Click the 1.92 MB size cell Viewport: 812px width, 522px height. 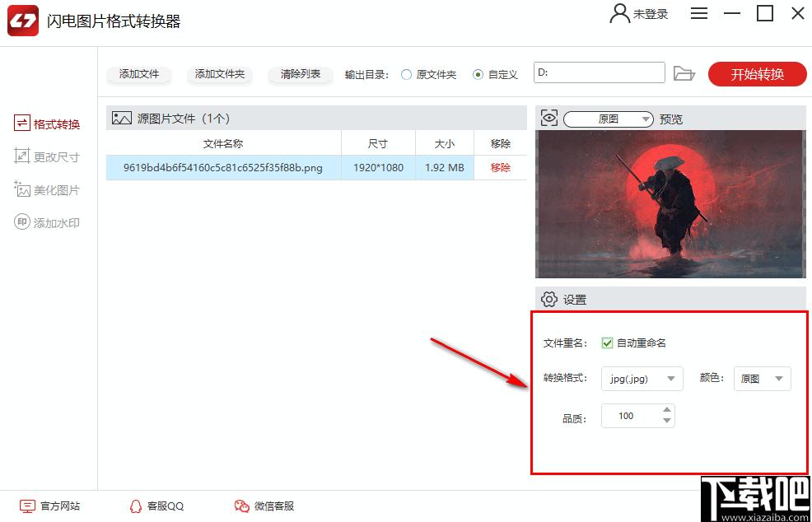click(x=445, y=168)
